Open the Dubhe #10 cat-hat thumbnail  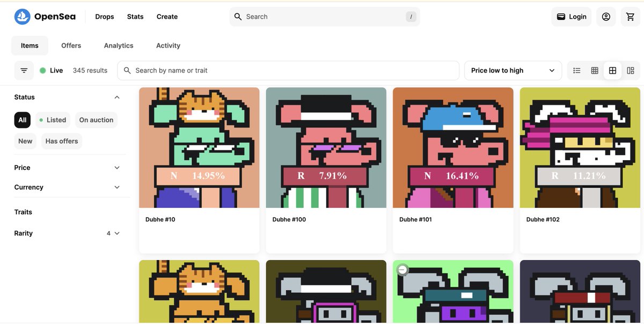pos(199,148)
